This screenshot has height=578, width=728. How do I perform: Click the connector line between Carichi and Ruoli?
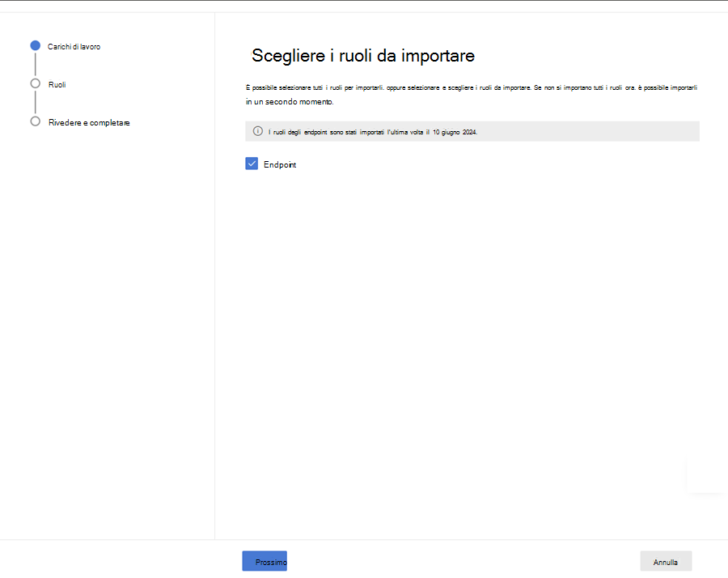coord(35,65)
